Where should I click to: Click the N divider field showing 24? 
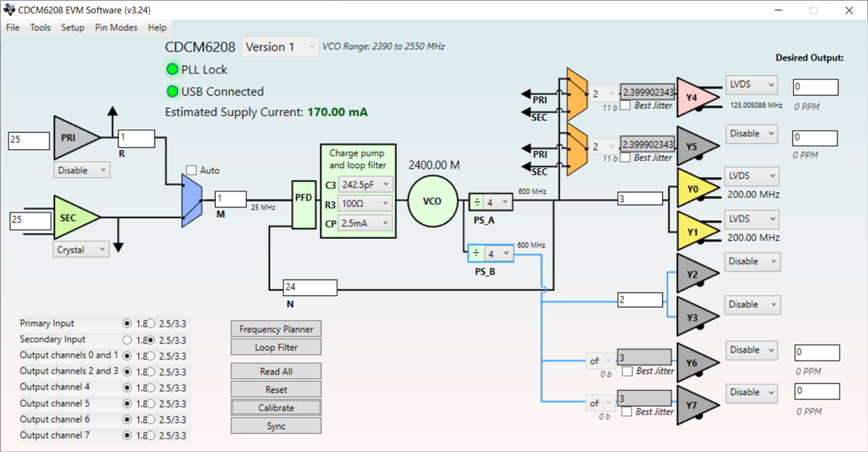(x=311, y=288)
